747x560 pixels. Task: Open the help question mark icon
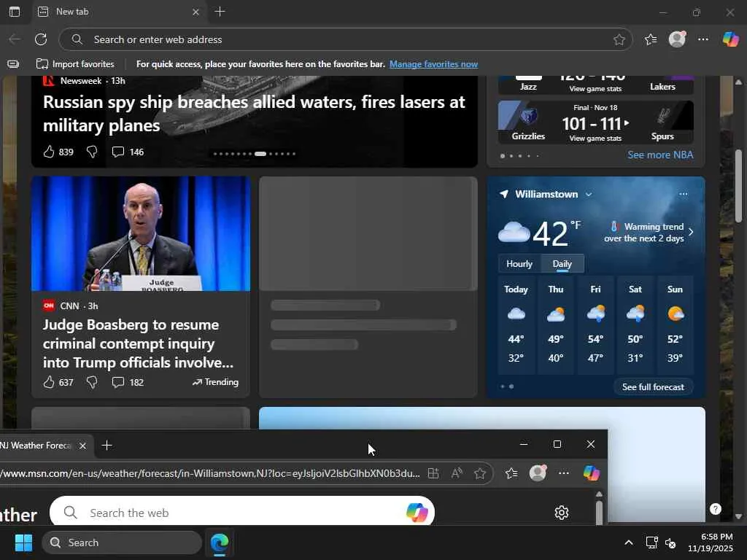click(x=715, y=509)
